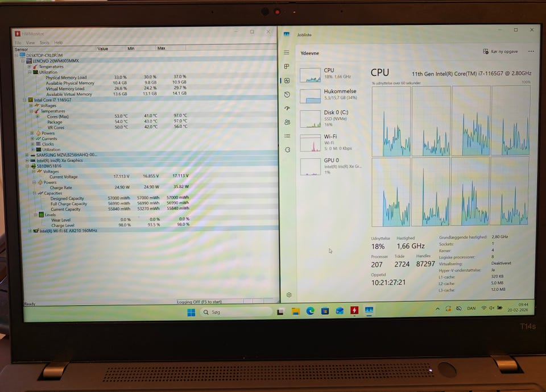
Task: Click muted volume icon in system tray
Action: [x=491, y=308]
